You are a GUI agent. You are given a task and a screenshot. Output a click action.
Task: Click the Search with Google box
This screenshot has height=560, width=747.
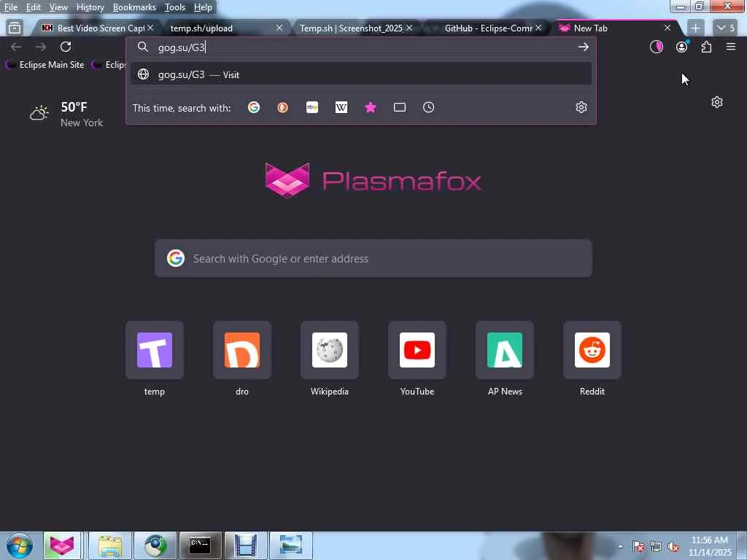click(373, 259)
